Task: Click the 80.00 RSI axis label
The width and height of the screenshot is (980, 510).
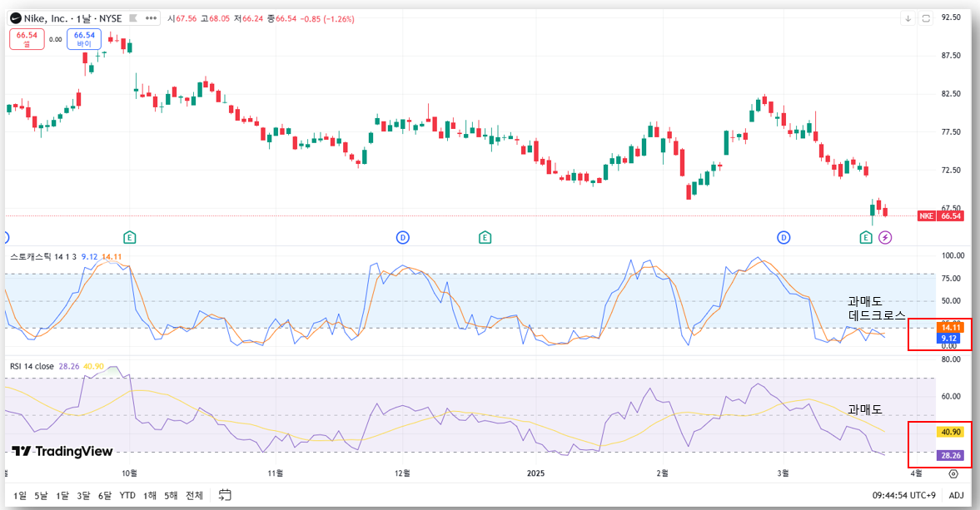Action: click(x=951, y=359)
